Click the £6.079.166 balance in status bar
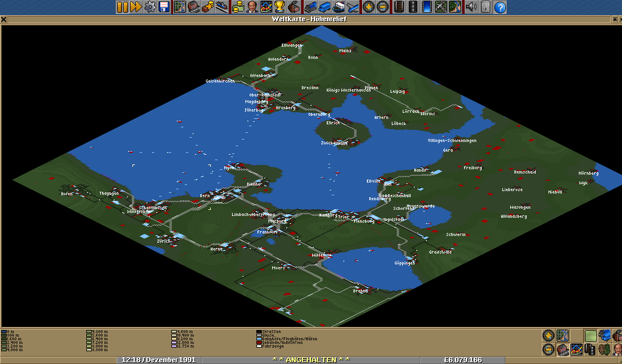The width and height of the screenshot is (622, 364). 463,360
